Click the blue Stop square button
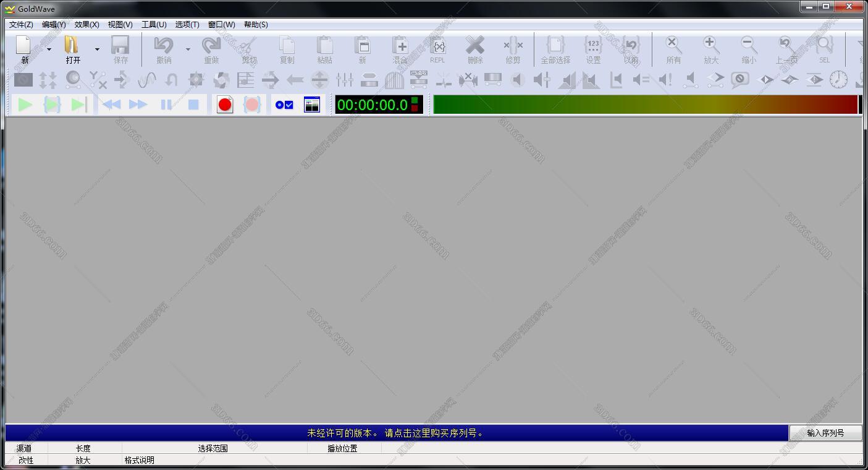This screenshot has height=470, width=868. point(193,105)
